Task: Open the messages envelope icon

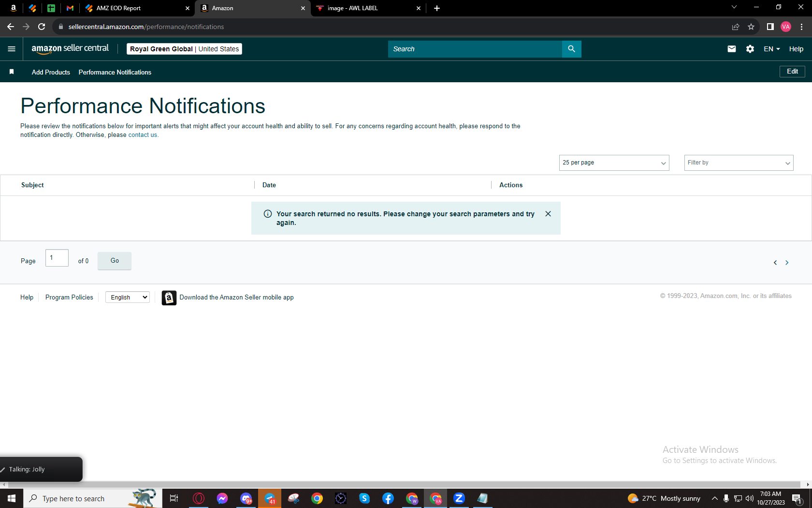Action: [732, 49]
